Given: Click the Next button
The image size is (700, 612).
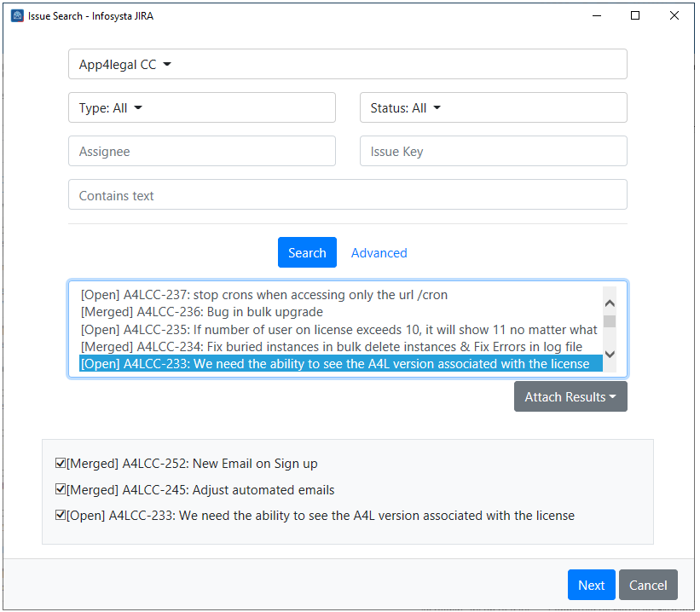Looking at the screenshot, I should [x=591, y=586].
